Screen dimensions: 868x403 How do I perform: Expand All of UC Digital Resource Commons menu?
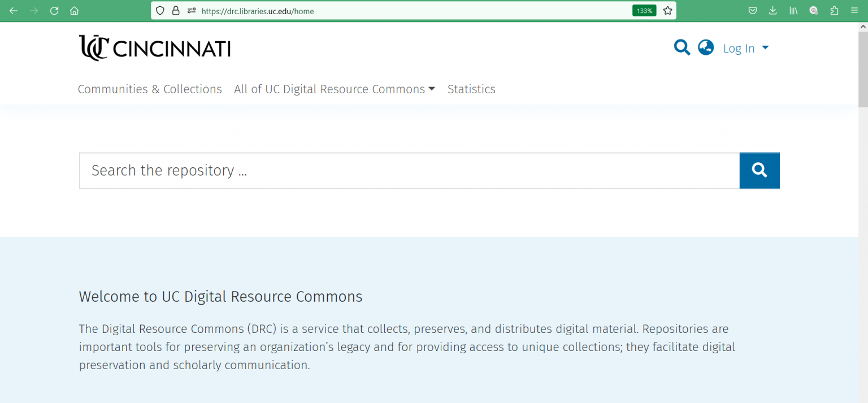334,89
